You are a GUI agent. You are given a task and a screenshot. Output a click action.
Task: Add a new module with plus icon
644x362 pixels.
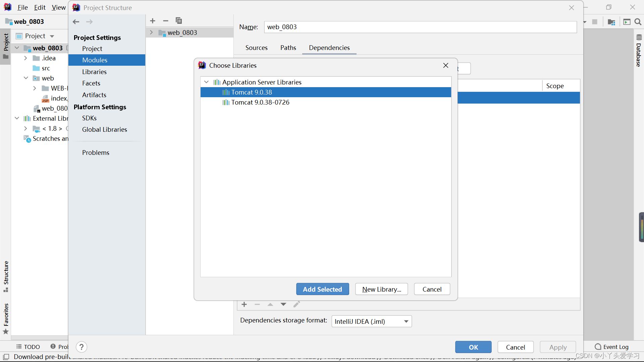153,21
